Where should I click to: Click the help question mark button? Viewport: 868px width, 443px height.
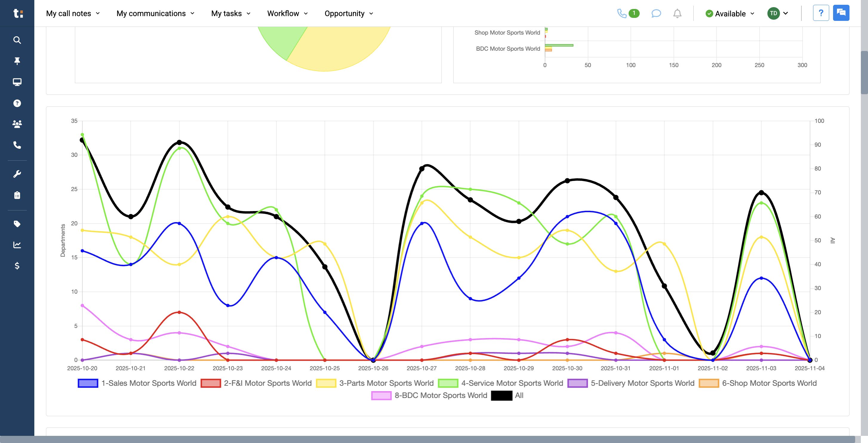(821, 13)
